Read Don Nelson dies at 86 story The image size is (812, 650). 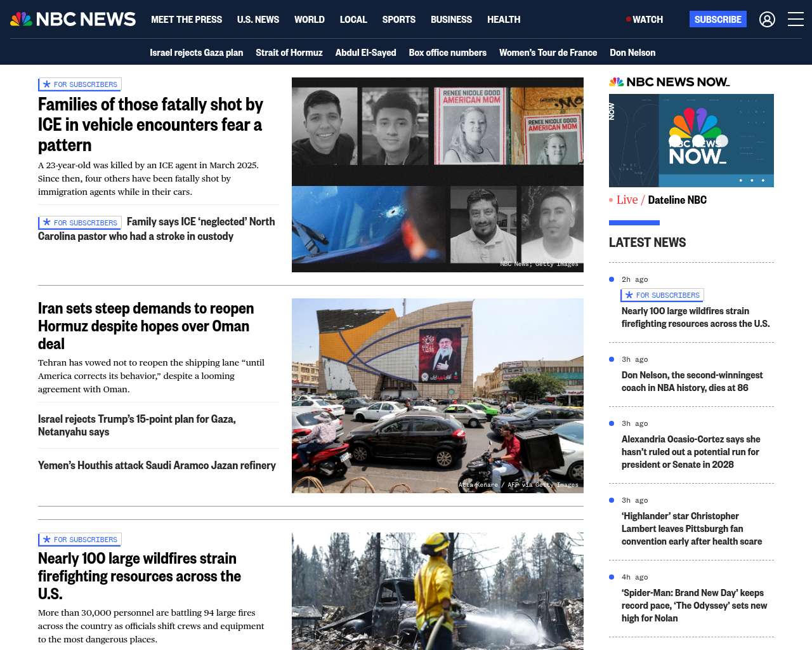click(x=692, y=381)
